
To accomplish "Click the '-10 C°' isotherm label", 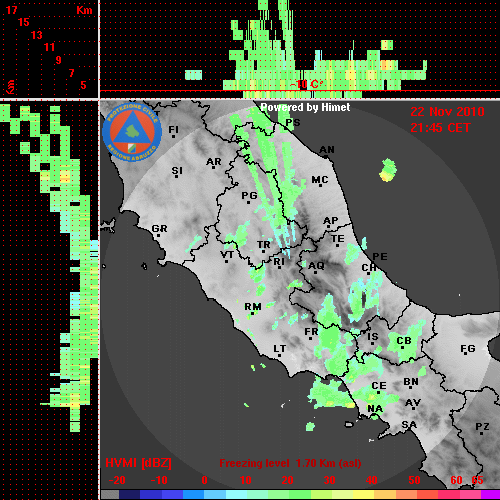I will pyautogui.click(x=306, y=84).
